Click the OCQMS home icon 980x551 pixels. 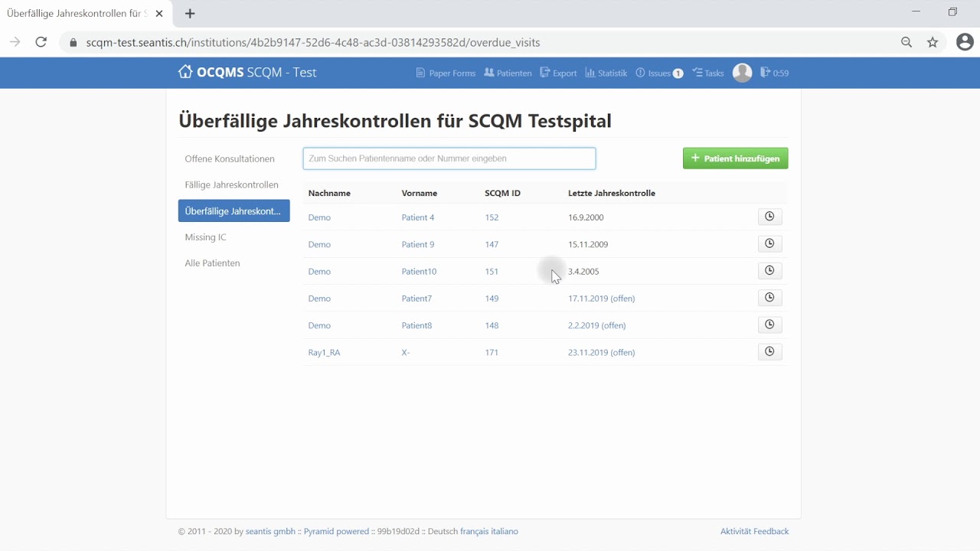(x=185, y=72)
